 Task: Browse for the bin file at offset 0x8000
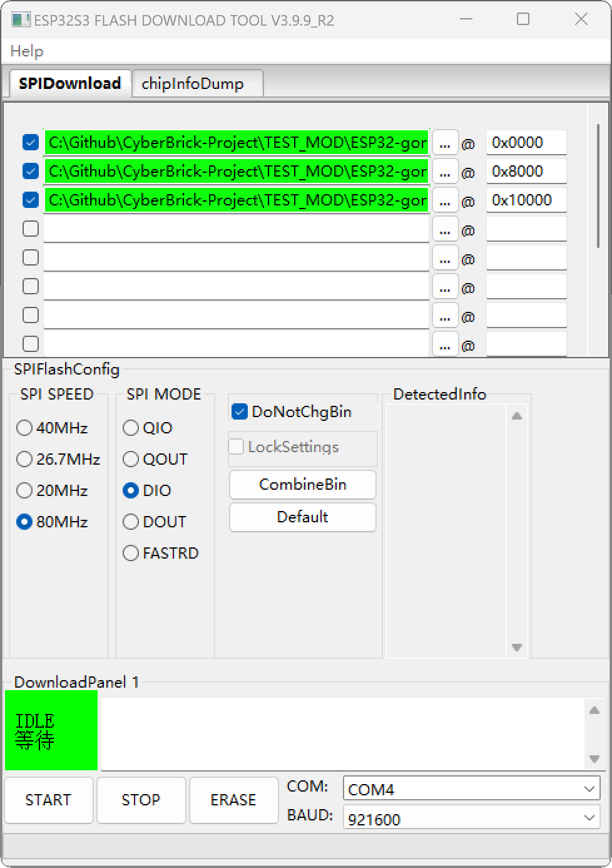click(x=445, y=171)
